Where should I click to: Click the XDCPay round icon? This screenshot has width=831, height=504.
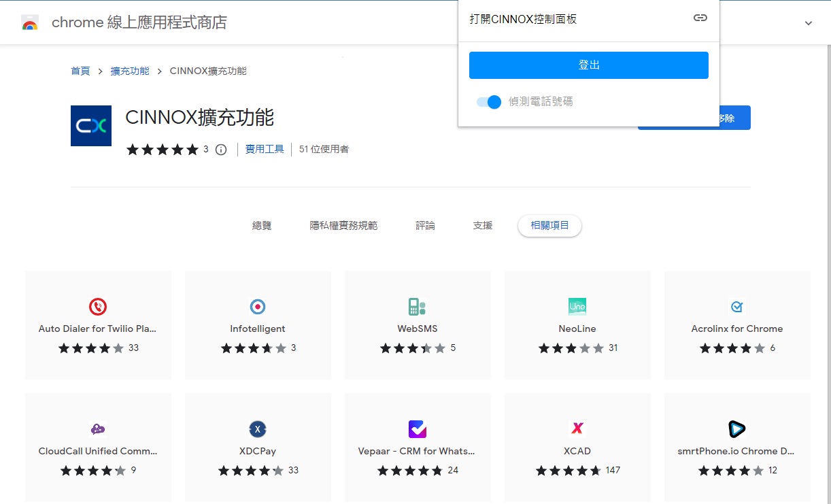point(258,429)
